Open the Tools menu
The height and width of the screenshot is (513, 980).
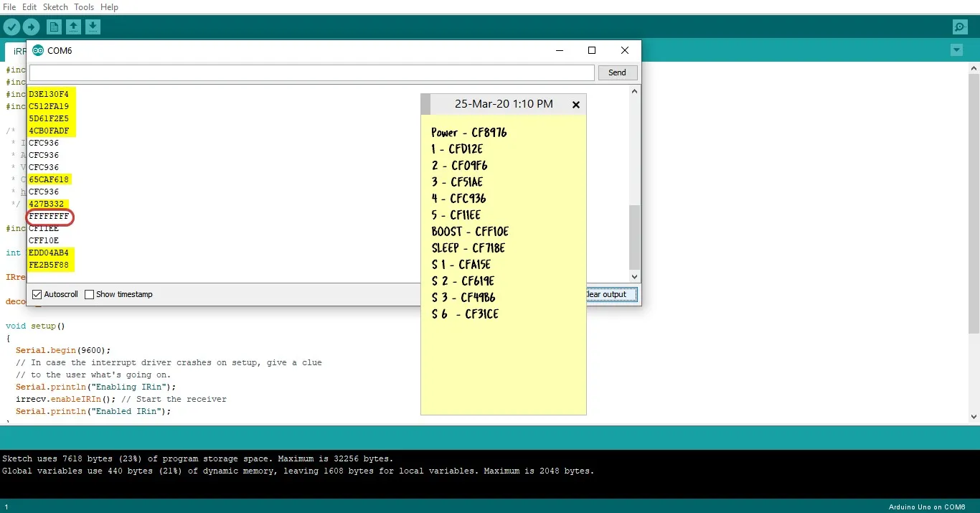[x=84, y=7]
